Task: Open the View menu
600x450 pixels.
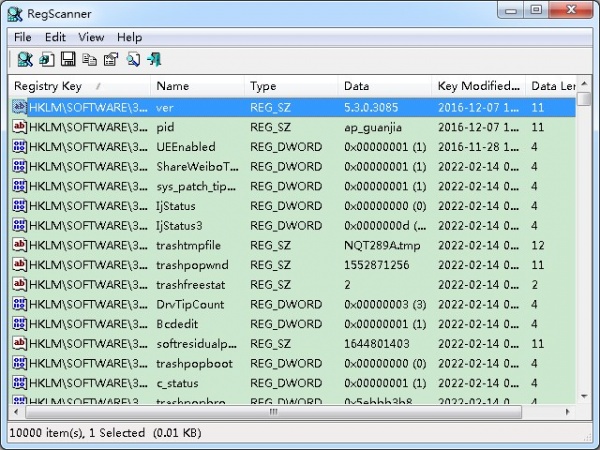Action: (91, 37)
